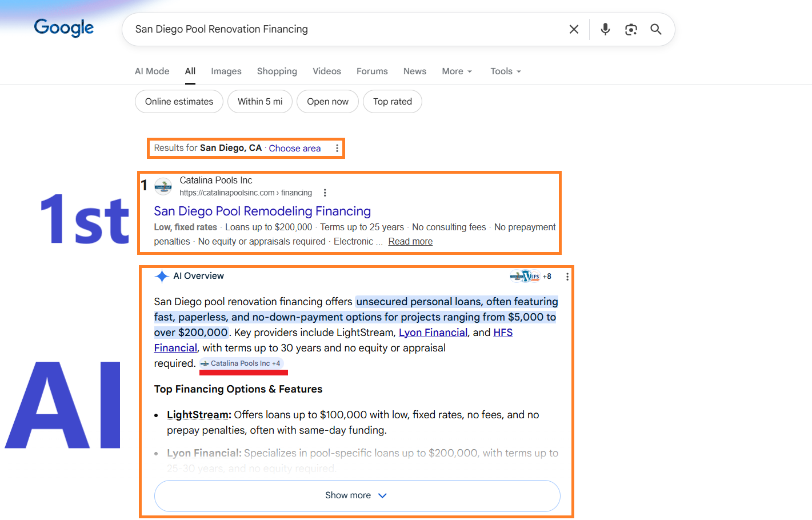
Task: Click the 'Top Financing Options & Features' heading
Action: [x=238, y=389]
